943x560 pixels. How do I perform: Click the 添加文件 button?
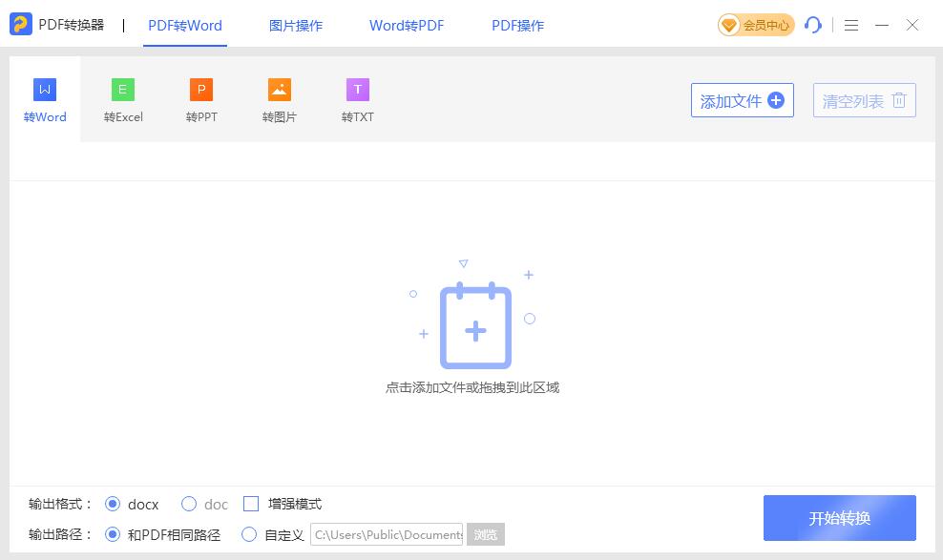click(742, 100)
